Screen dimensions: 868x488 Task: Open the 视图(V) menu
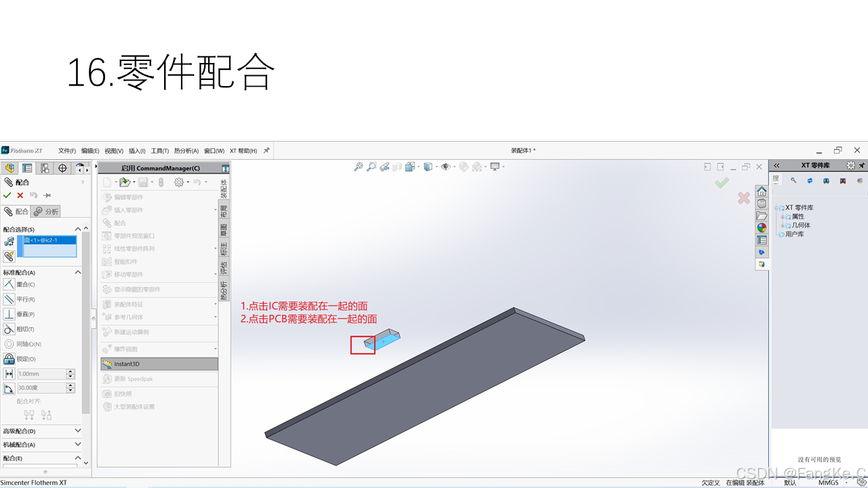tap(114, 150)
